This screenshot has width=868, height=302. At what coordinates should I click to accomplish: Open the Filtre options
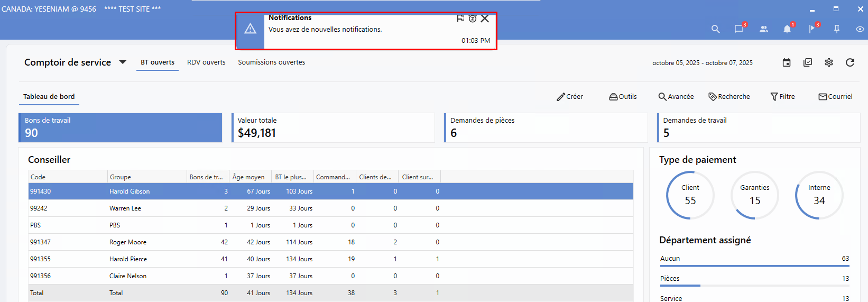pos(782,97)
